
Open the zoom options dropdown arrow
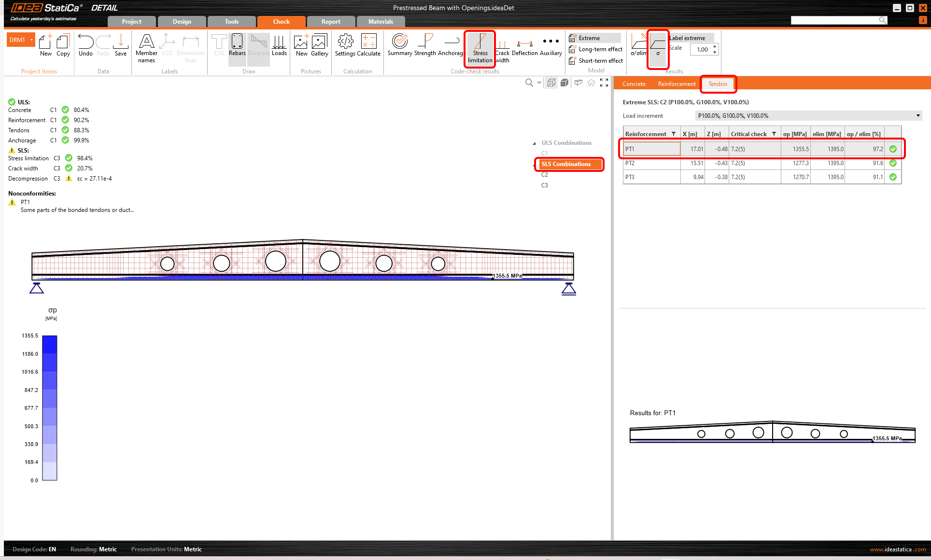(x=539, y=83)
